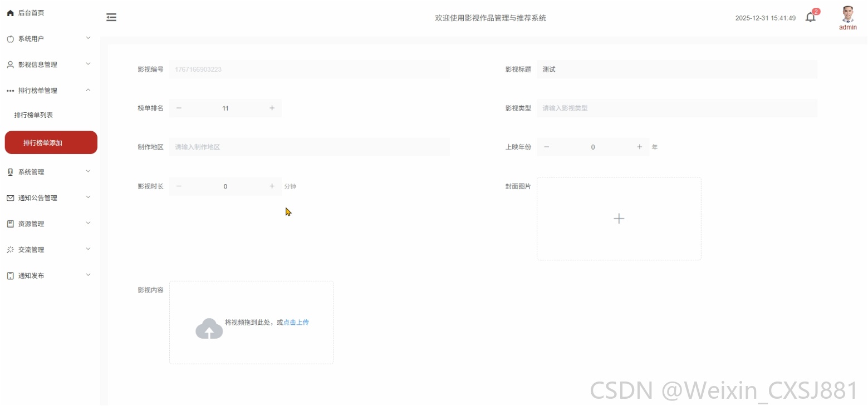Increase the 上映年份 value
This screenshot has width=868, height=406.
pyautogui.click(x=640, y=147)
